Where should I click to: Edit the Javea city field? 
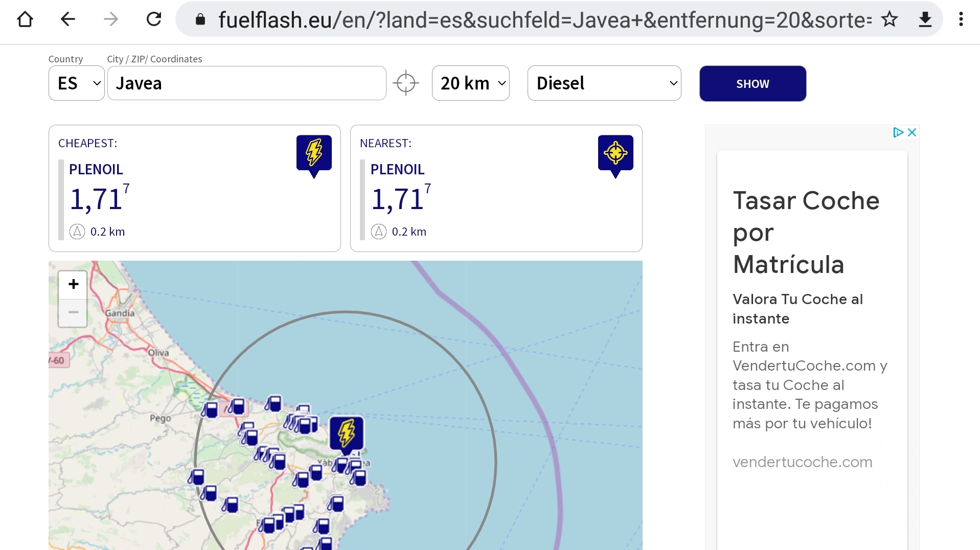click(247, 83)
